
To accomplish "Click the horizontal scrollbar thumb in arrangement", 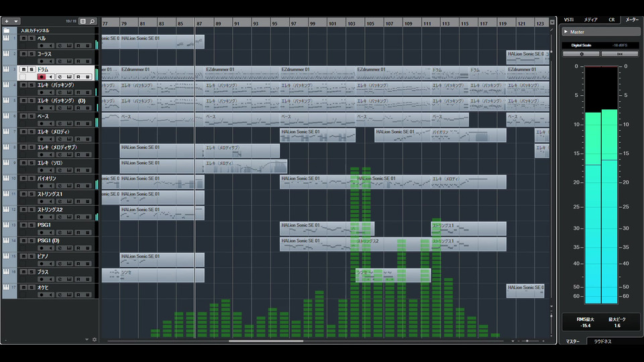I will [266, 341].
